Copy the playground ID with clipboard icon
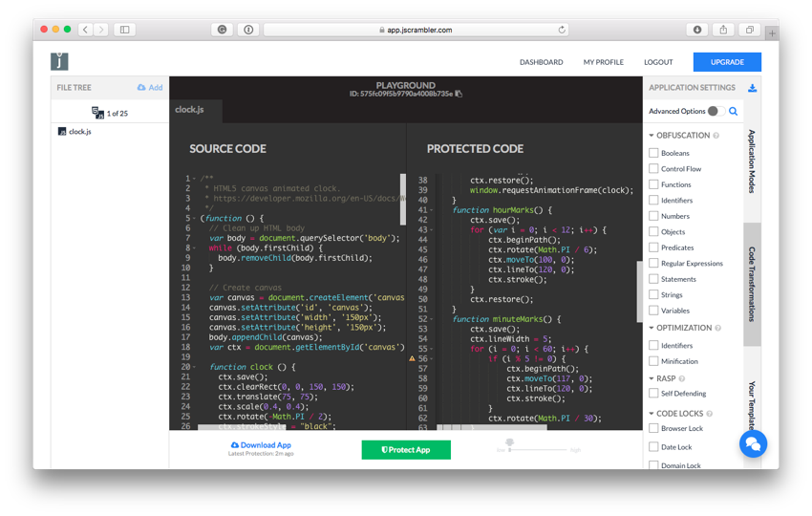 pos(459,94)
